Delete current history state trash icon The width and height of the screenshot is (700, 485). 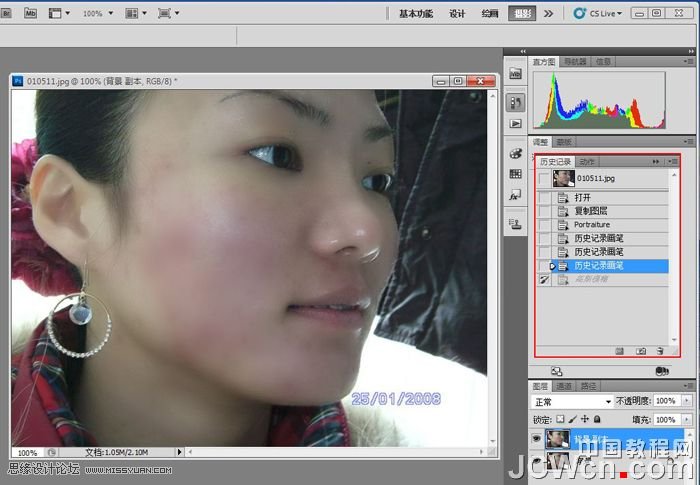pyautogui.click(x=660, y=351)
